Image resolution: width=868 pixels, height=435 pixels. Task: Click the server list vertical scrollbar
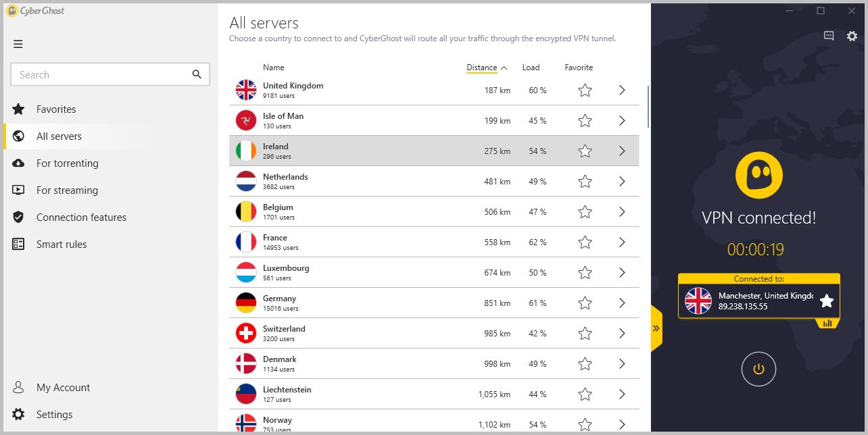[x=648, y=106]
